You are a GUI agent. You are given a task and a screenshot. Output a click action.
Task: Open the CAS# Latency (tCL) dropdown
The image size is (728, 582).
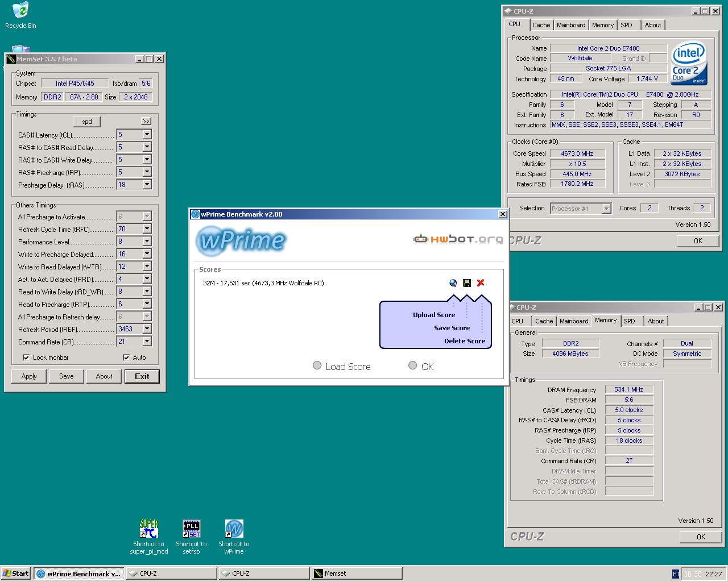click(147, 135)
